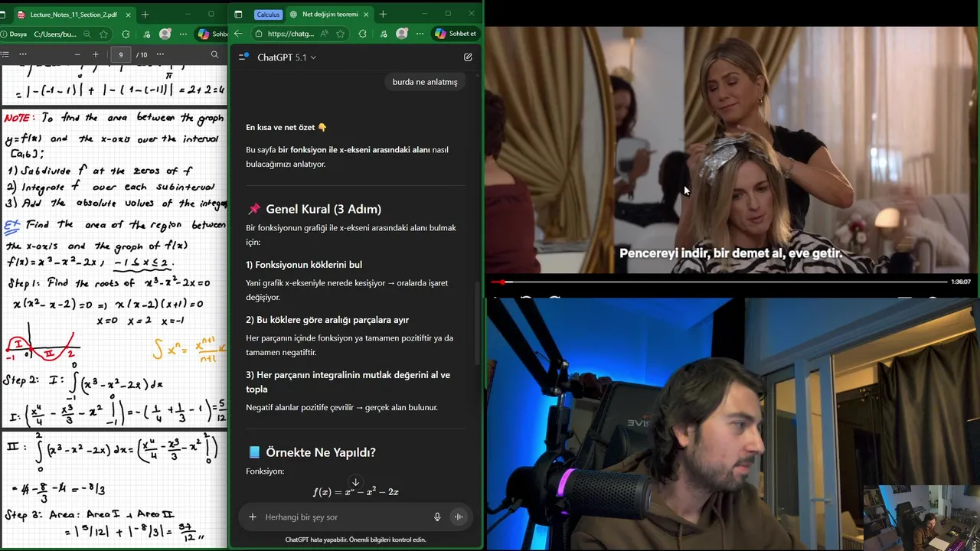Screen dimensions: 980x551
Task: Select the Calculus tab group label
Action: (268, 15)
